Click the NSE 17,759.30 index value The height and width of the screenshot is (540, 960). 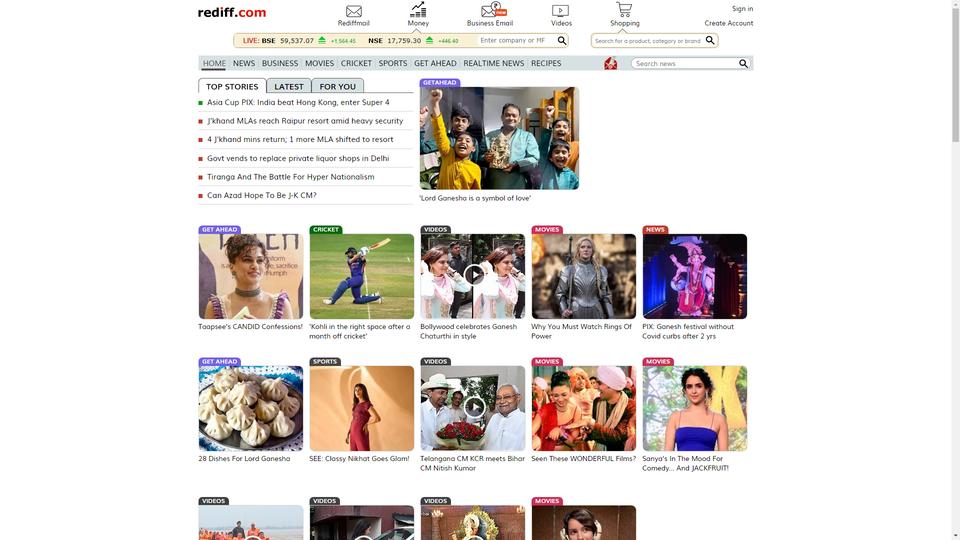(404, 40)
